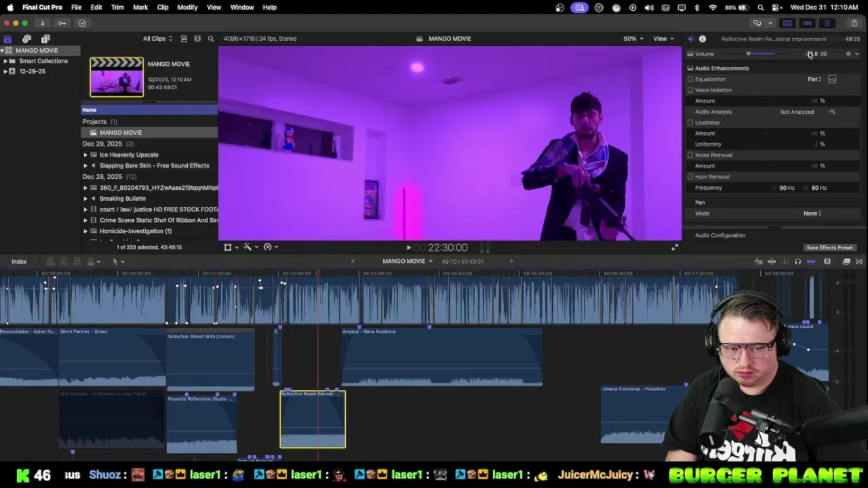The width and height of the screenshot is (868, 488).
Task: Switch to the Audio inspector speaker icon
Action: (690, 39)
